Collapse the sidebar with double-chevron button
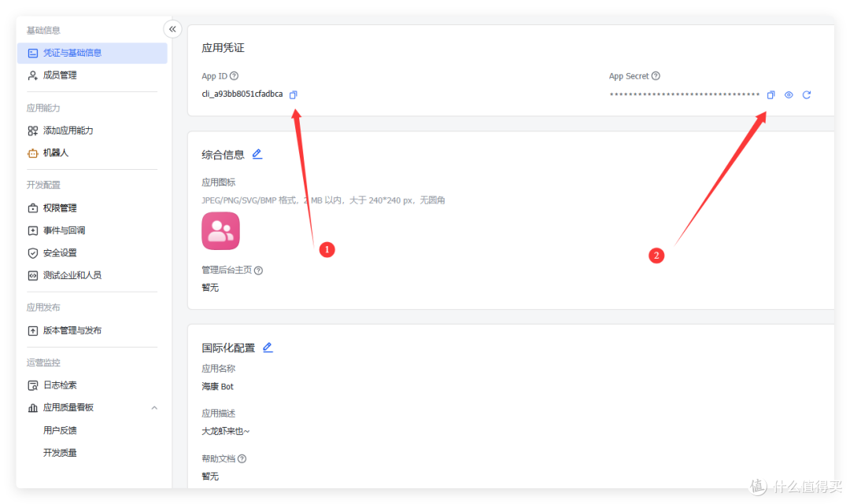Image resolution: width=850 pixels, height=504 pixels. pyautogui.click(x=172, y=29)
